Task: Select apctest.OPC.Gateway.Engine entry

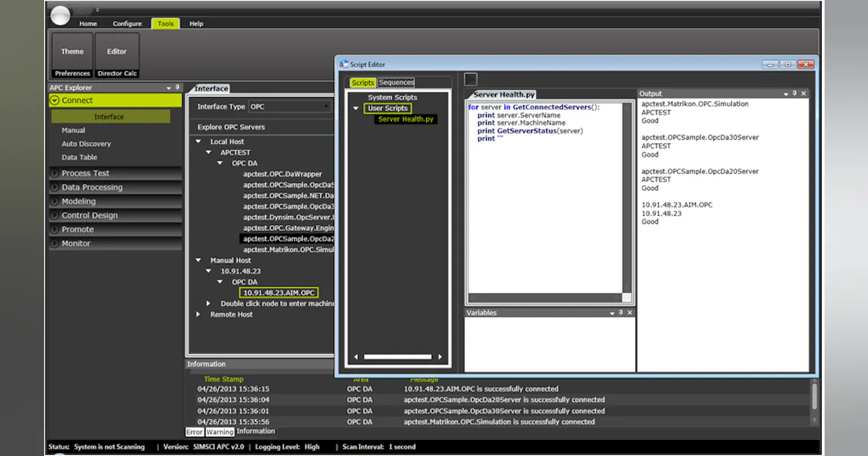Action: pos(287,228)
